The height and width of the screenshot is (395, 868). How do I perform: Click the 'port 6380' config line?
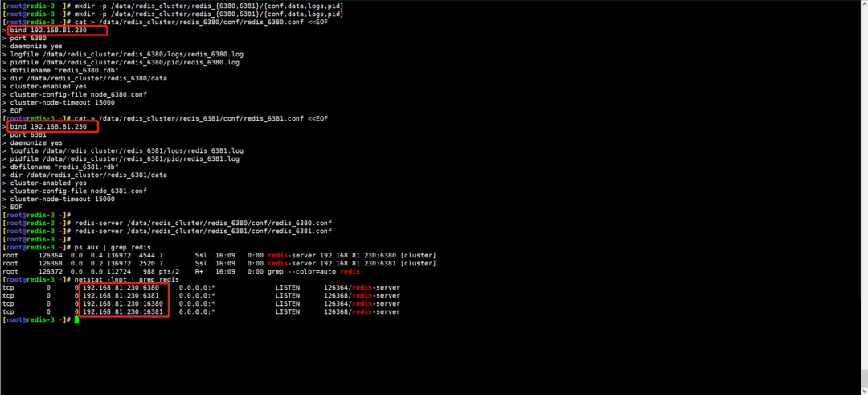[29, 38]
